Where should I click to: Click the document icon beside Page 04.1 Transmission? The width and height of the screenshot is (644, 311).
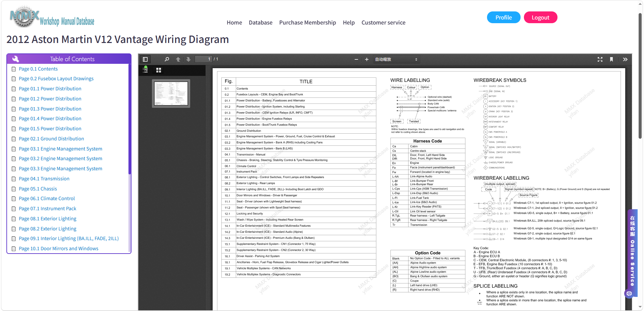point(14,179)
